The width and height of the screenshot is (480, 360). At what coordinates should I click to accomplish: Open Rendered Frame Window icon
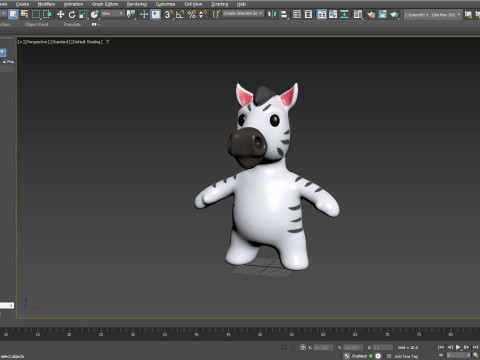383,14
